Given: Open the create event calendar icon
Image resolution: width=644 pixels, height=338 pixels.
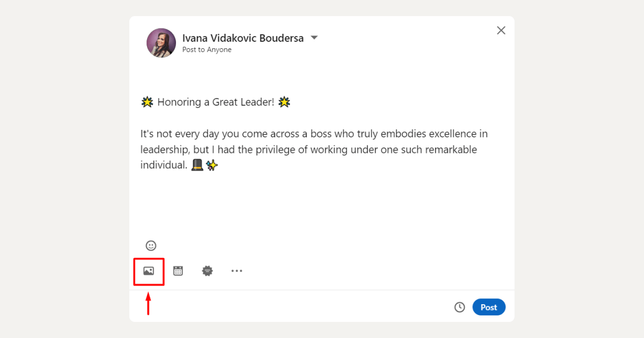Looking at the screenshot, I should (x=178, y=271).
